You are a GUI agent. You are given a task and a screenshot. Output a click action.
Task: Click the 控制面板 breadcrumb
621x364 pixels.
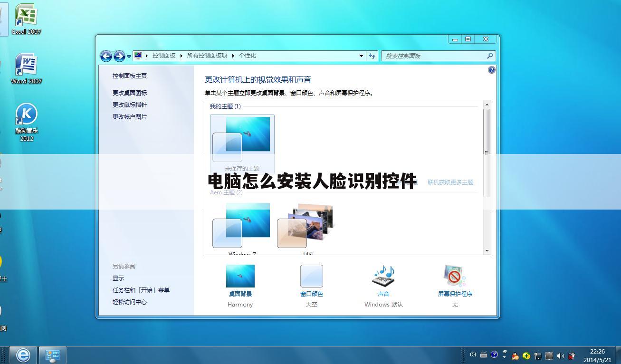coord(164,56)
